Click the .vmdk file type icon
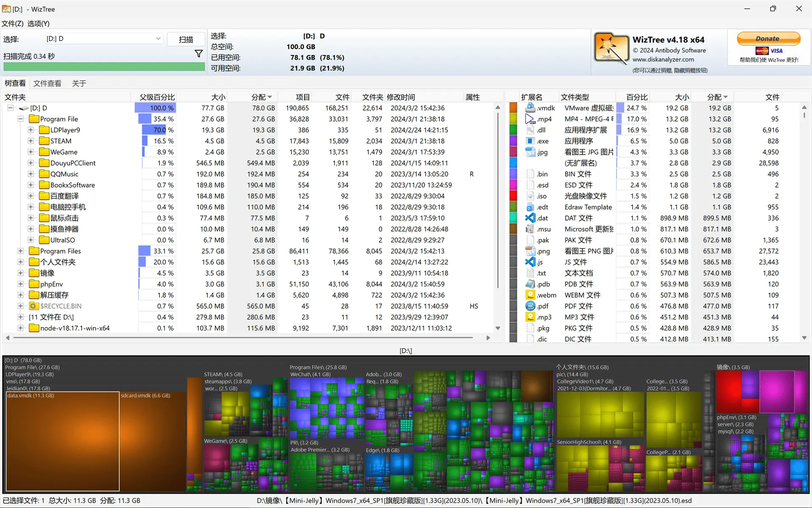 (530, 108)
